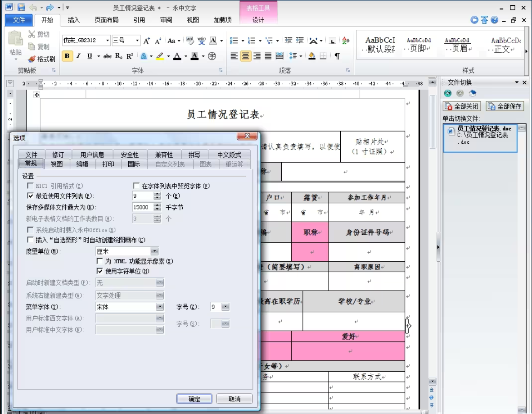Toggle 最近使用文件列表 checkbox
The image size is (532, 414).
[31, 196]
